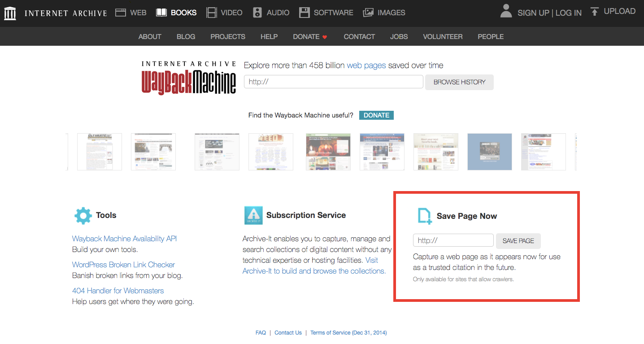Click the Save Page Now document icon
The height and width of the screenshot is (344, 644).
point(424,216)
